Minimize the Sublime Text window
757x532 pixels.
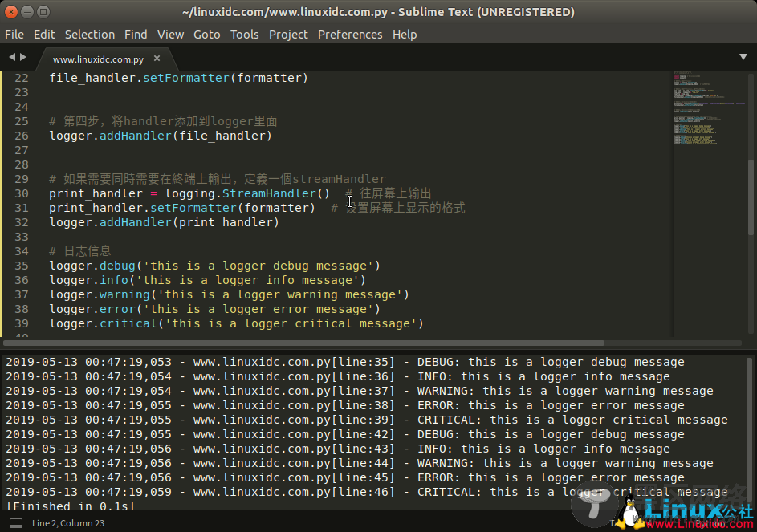pyautogui.click(x=27, y=12)
